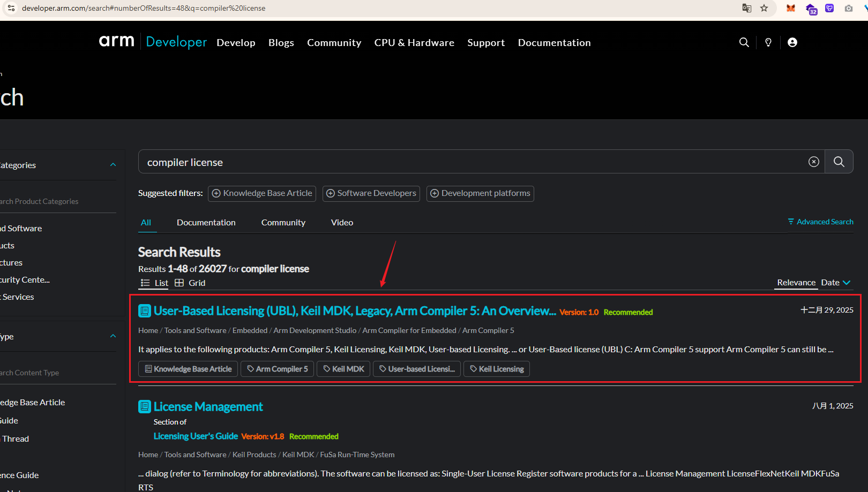Click the lightbulb icon in header
This screenshot has height=492, width=868.
[768, 42]
